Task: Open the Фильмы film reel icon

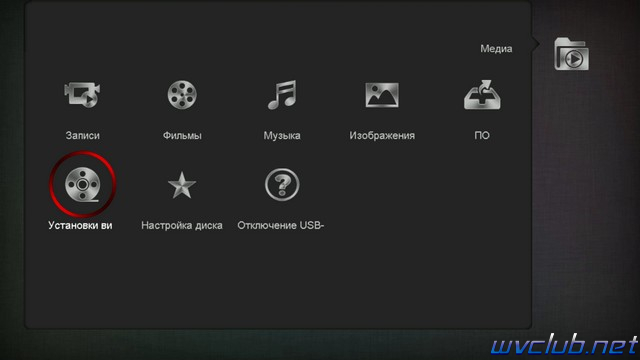Action: [x=182, y=95]
